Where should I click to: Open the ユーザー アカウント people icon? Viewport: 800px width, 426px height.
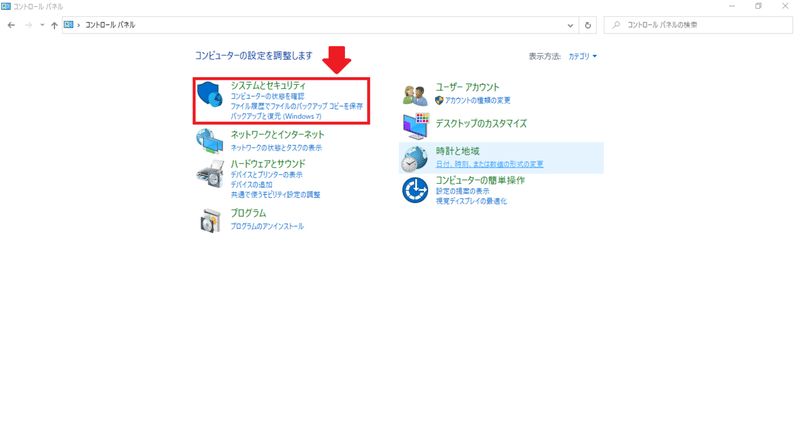point(415,95)
